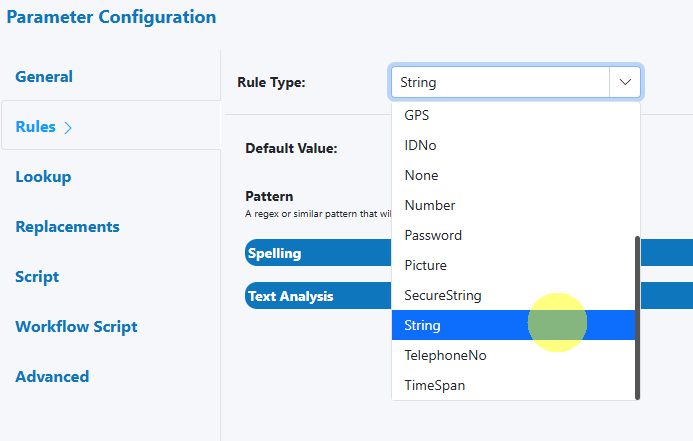Click the Rules tab arrow icon
This screenshot has width=693, height=441.
pos(68,128)
